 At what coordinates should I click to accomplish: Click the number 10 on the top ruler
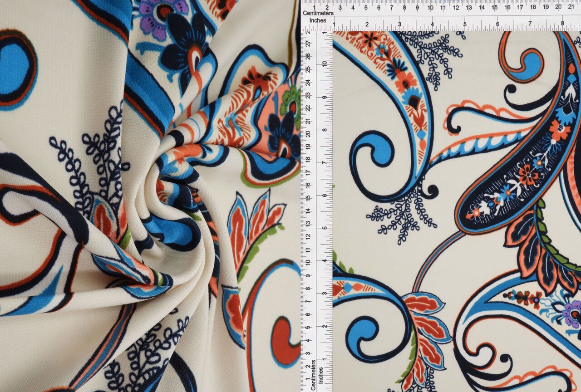(x=431, y=8)
